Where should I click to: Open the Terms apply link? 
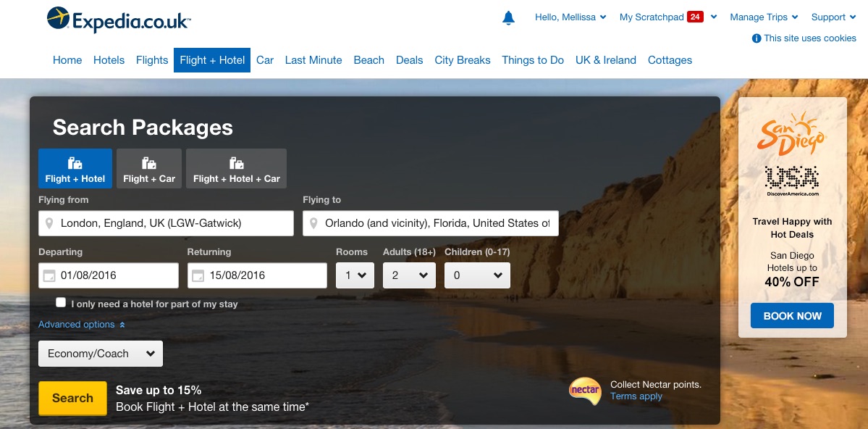tap(636, 396)
